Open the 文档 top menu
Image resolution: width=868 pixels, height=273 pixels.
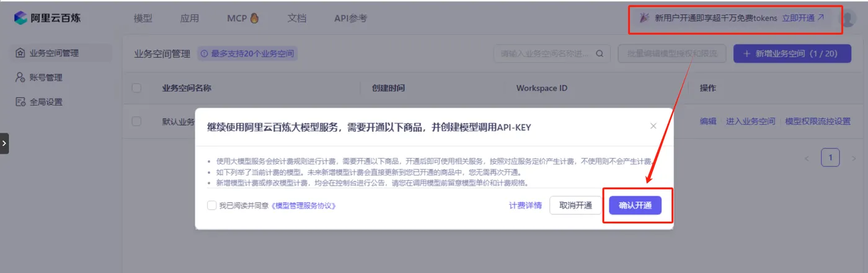[297, 18]
